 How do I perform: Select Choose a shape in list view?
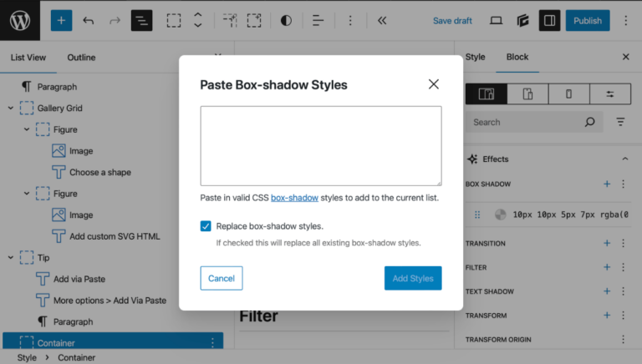(100, 172)
